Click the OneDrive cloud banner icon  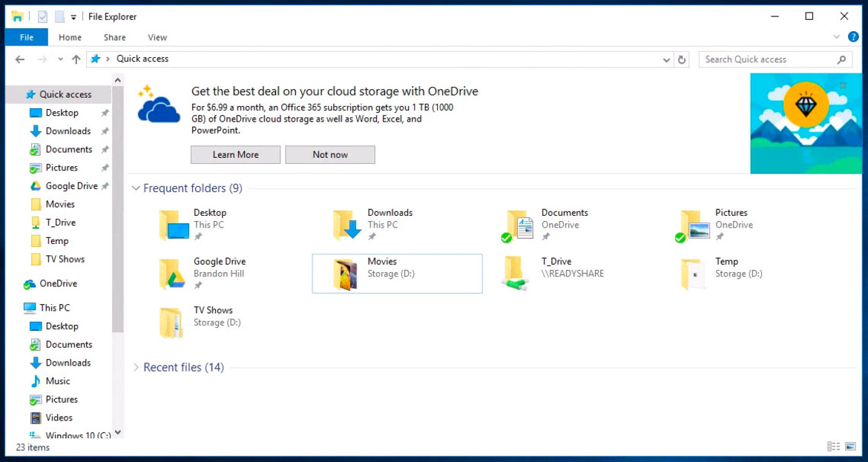(x=158, y=104)
